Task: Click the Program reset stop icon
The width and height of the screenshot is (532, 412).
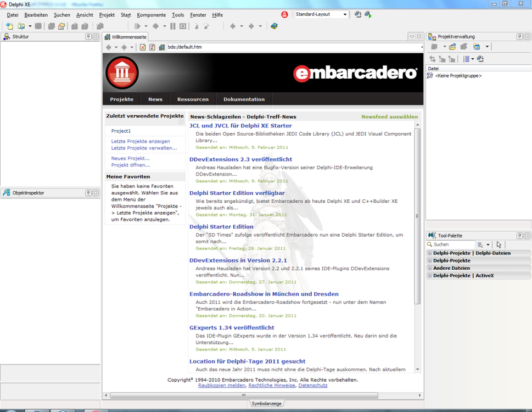Action: pos(183,26)
